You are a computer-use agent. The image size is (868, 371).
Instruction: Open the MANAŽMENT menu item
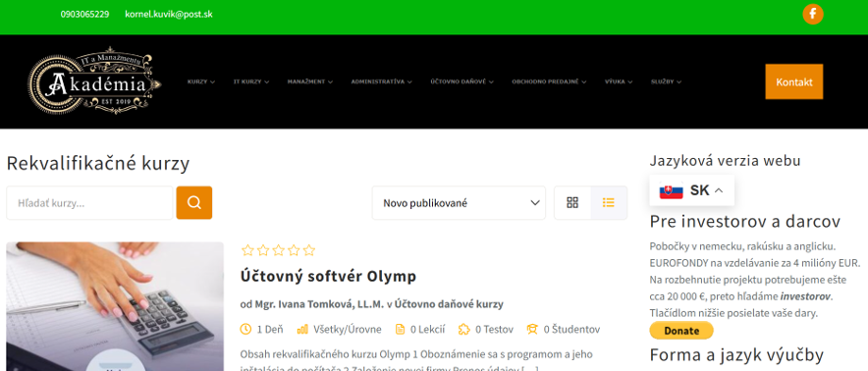[x=310, y=81]
